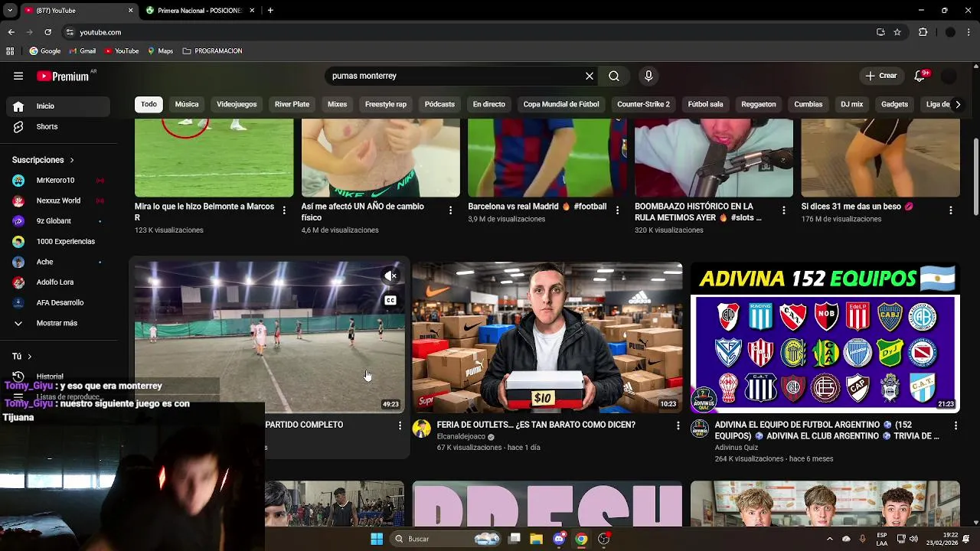Screen dimensions: 980x551
Task: Open Adolfo Lora channel subscription
Action: [60, 282]
